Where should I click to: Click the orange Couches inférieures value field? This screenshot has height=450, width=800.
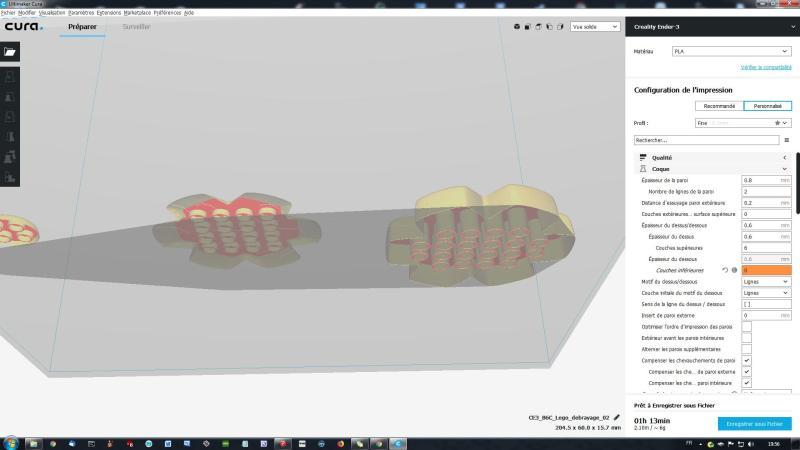point(766,270)
